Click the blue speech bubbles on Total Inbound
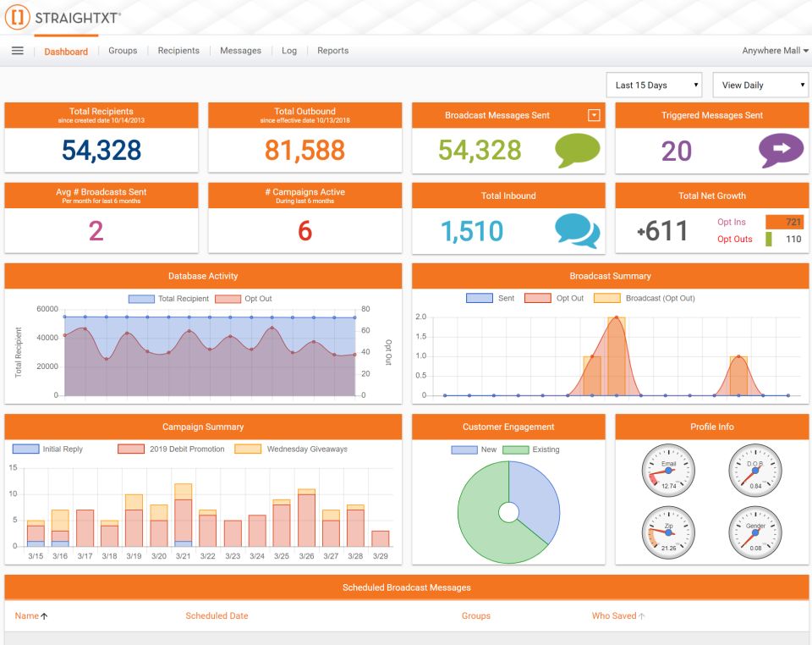 click(x=577, y=232)
